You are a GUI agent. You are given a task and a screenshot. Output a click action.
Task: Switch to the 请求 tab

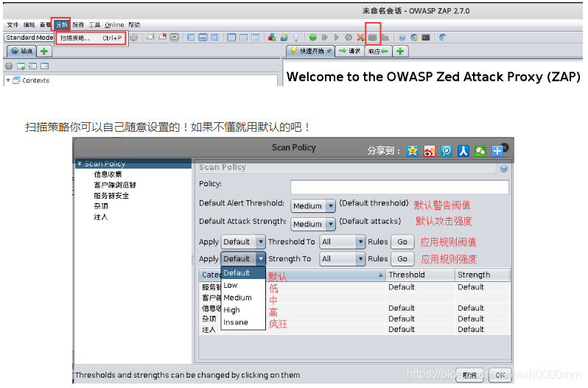(x=349, y=51)
